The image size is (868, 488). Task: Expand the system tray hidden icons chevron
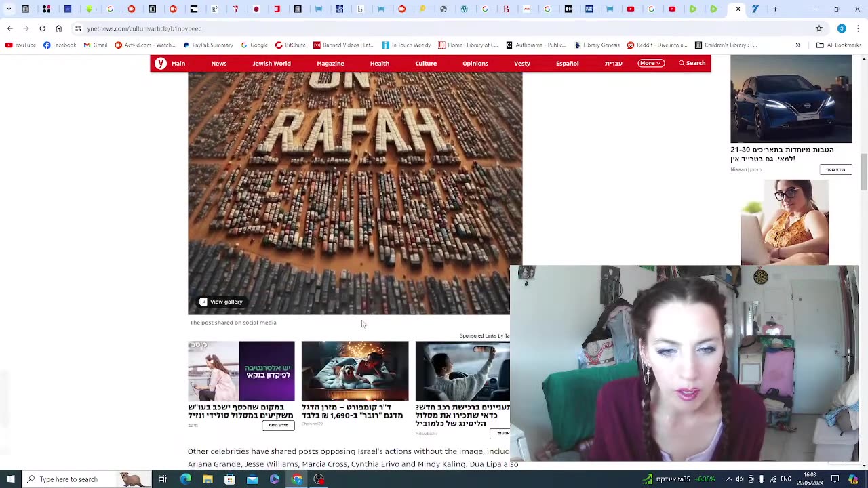729,479
